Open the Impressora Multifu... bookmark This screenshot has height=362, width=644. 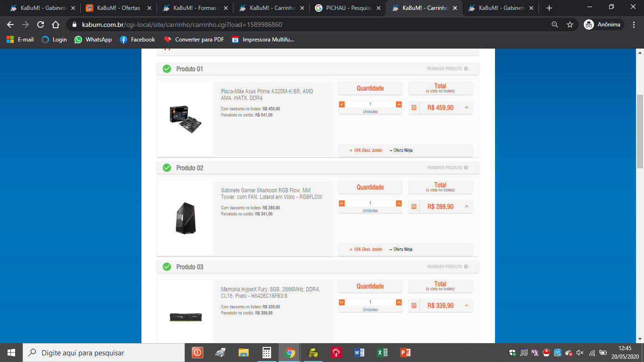point(263,40)
